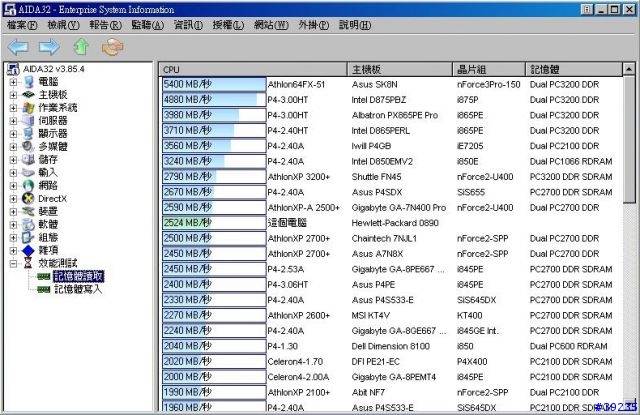
Task: Click the AIDA32 title bar application icon
Action: (x=10, y=9)
